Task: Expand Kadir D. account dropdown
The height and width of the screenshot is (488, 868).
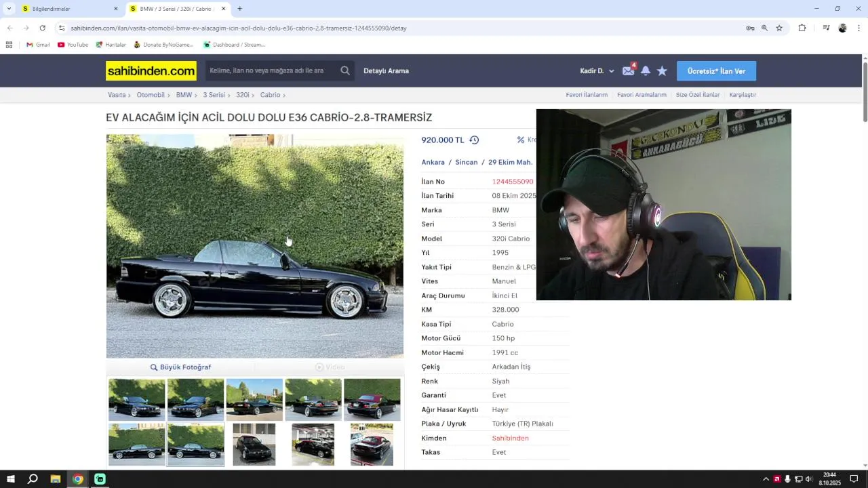Action: [597, 70]
